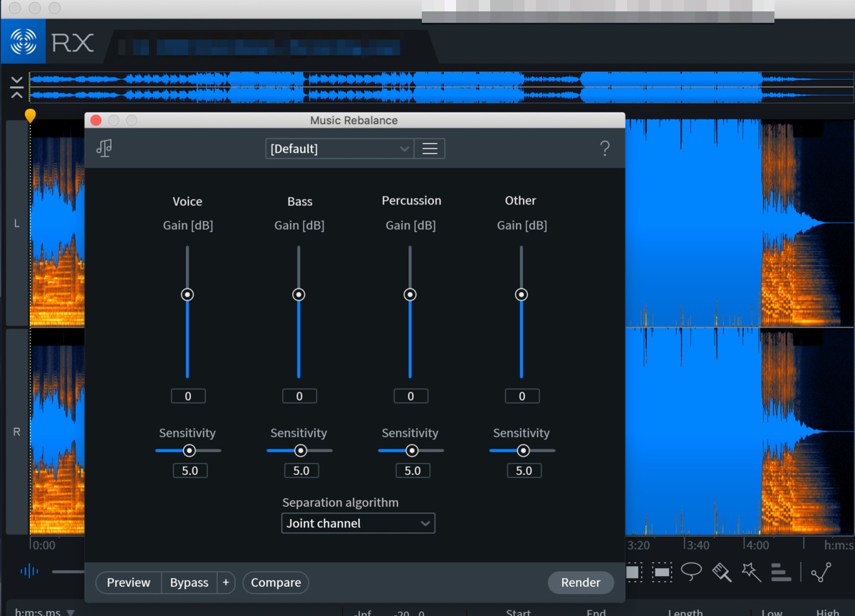855x616 pixels.
Task: Click the find similar events icon
Action: tap(821, 572)
